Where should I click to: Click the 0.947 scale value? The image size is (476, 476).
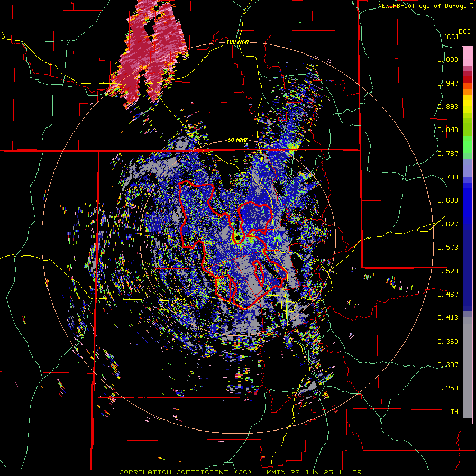point(448,83)
